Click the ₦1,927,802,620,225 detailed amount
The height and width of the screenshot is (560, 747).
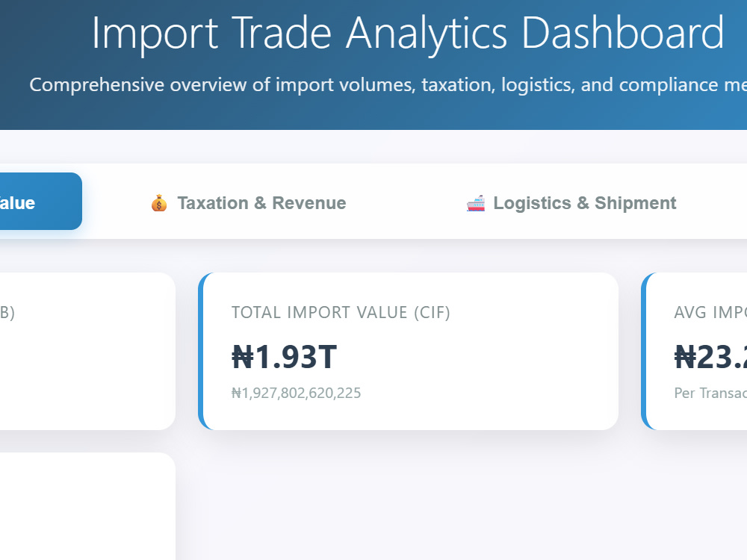[297, 393]
